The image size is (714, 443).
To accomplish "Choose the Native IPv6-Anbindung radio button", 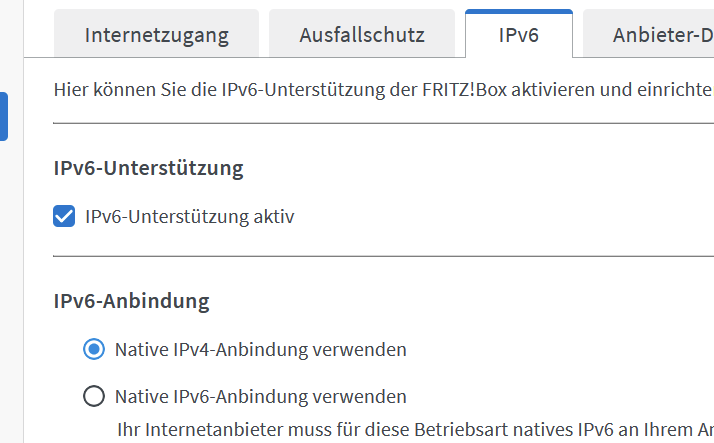I will [94, 396].
